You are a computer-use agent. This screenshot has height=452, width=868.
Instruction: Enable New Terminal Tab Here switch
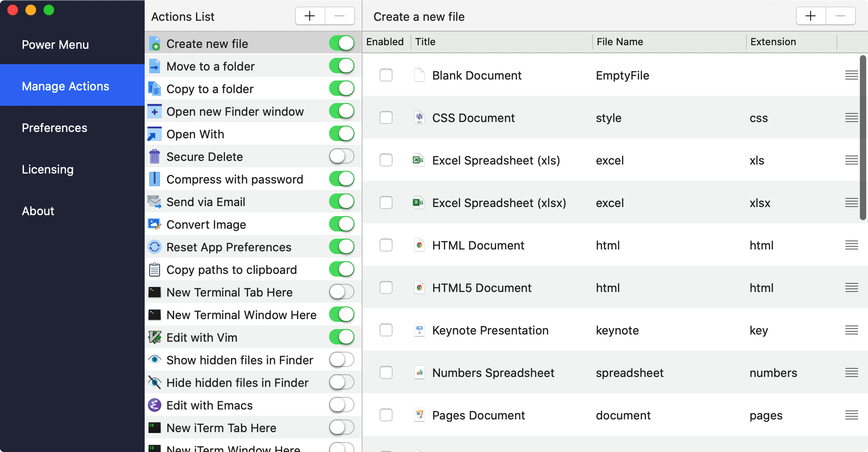[x=342, y=292]
